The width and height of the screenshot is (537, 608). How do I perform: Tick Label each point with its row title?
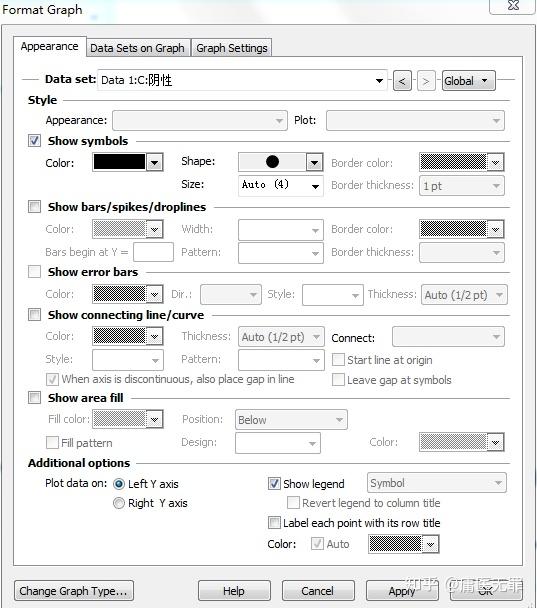pyautogui.click(x=274, y=522)
